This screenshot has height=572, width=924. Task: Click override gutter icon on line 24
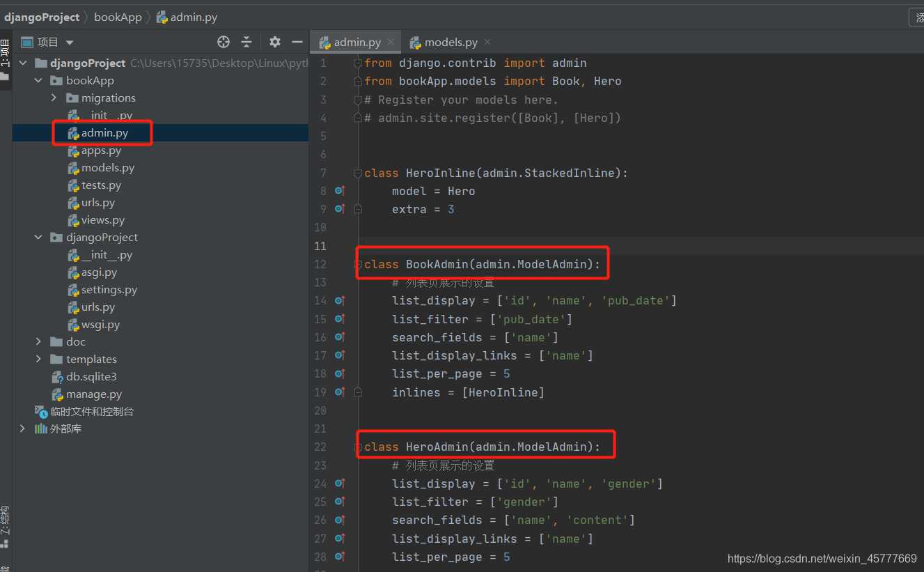[x=340, y=483]
